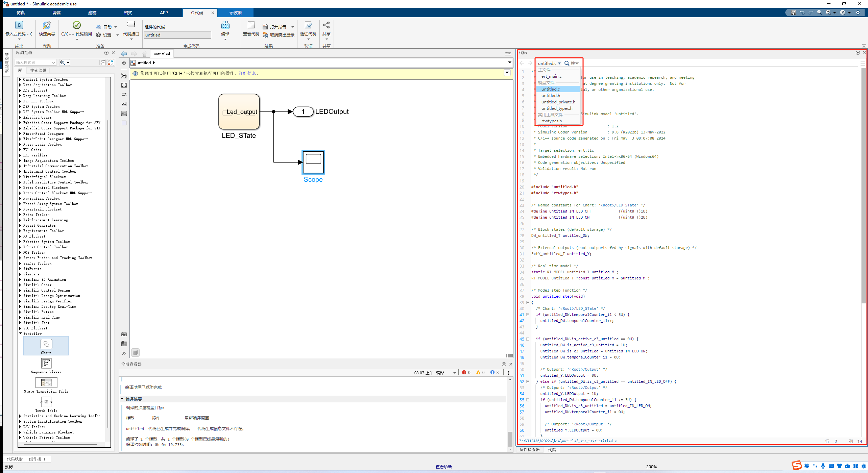
Task: Collapse code fold at line 41
Action: (528, 315)
